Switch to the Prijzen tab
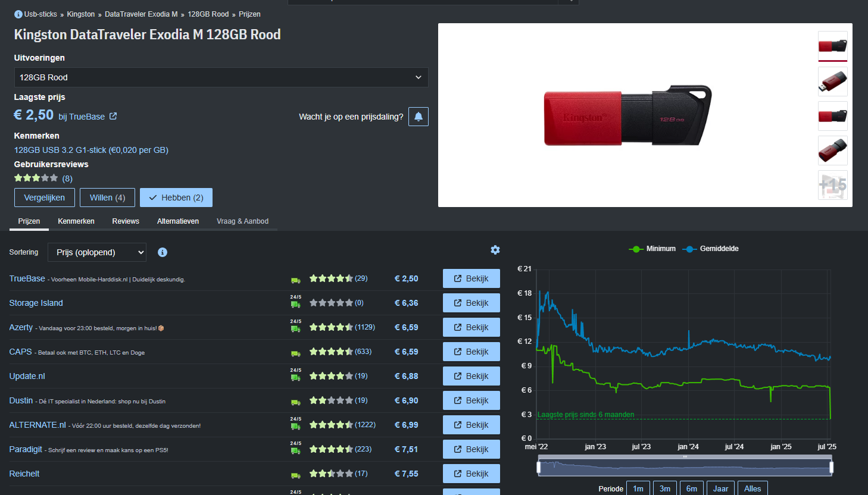 (29, 221)
